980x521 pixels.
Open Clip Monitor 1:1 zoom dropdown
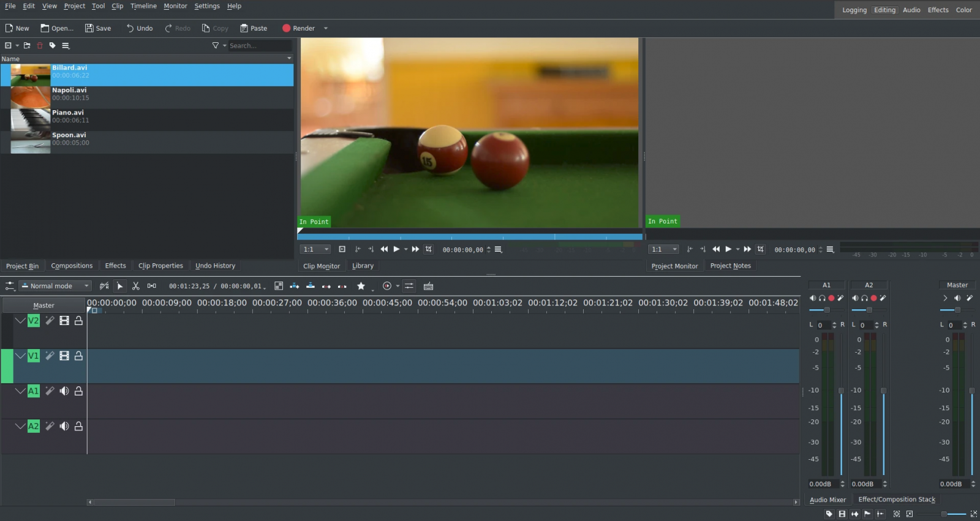coord(315,249)
